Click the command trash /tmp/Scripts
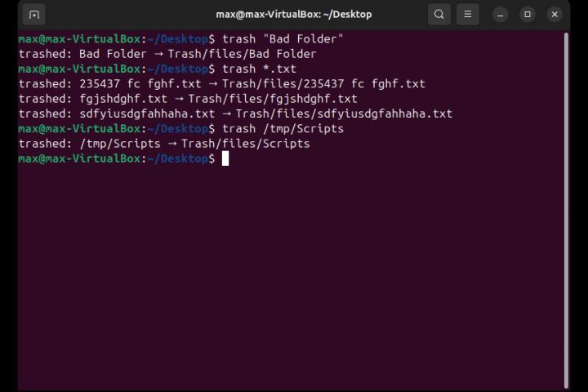 click(x=283, y=129)
